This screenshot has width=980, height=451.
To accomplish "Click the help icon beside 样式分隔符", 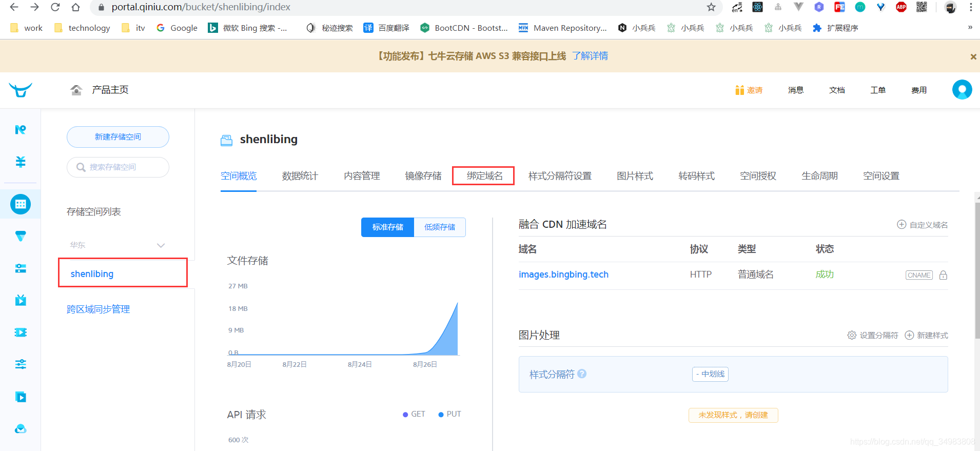I will (582, 374).
